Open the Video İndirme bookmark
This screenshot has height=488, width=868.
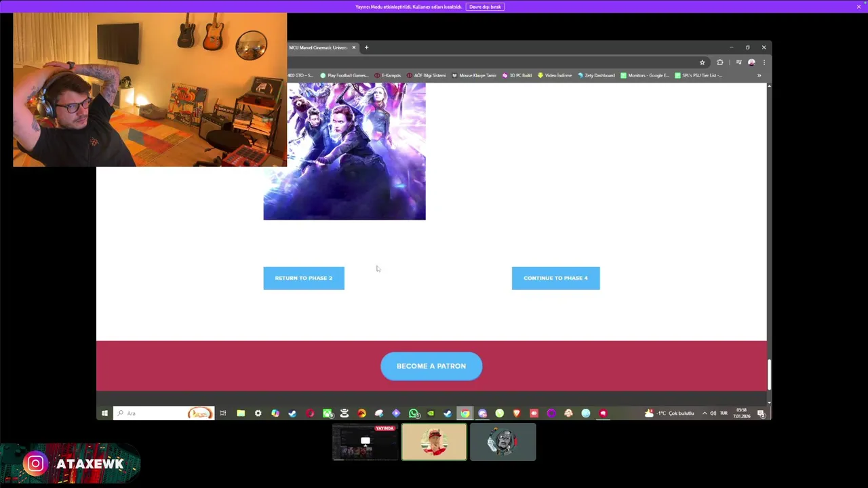555,75
